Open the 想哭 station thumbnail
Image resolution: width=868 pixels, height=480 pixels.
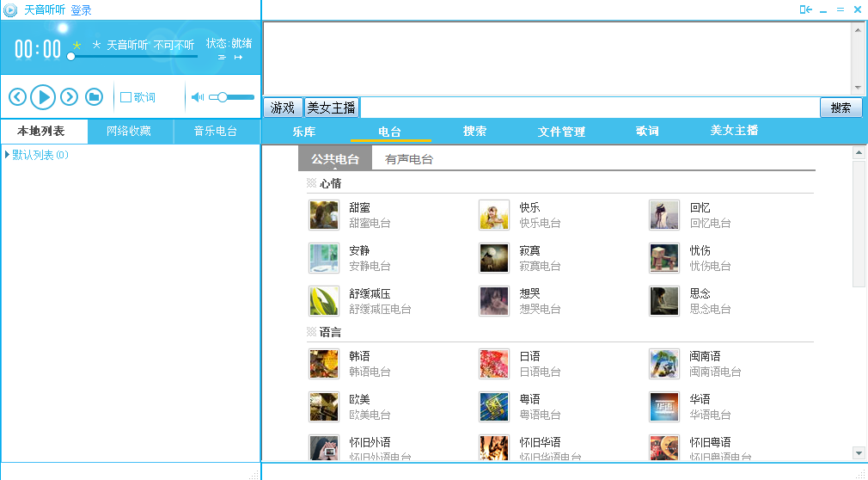tap(494, 301)
